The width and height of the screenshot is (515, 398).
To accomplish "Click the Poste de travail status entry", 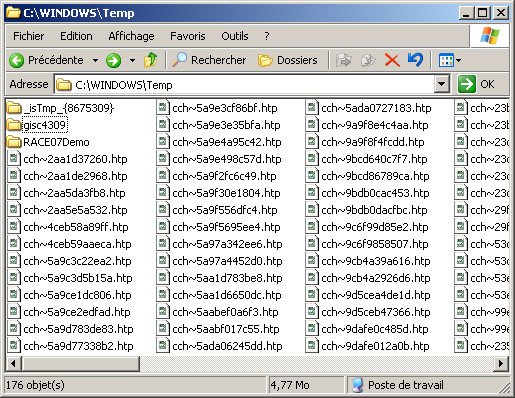I will [x=398, y=385].
